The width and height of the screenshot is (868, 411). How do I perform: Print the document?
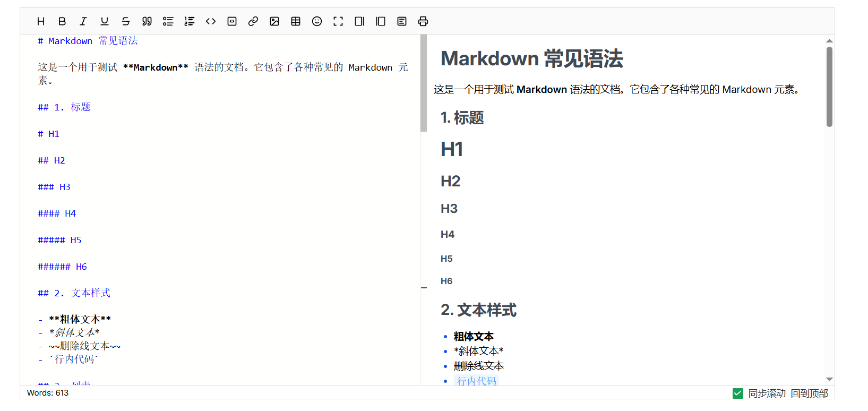[x=423, y=21]
